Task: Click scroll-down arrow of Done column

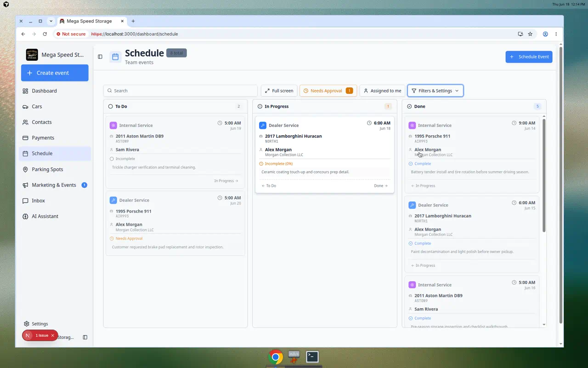Action: 544,325
